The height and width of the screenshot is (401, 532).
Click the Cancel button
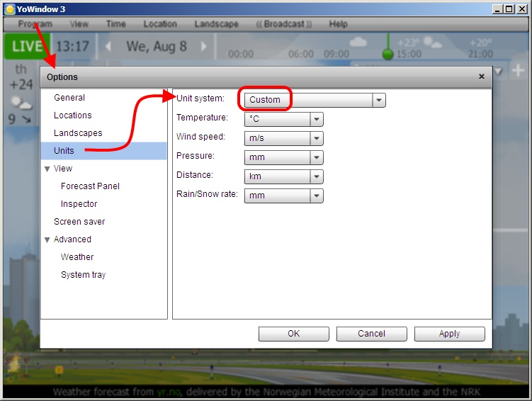(371, 334)
